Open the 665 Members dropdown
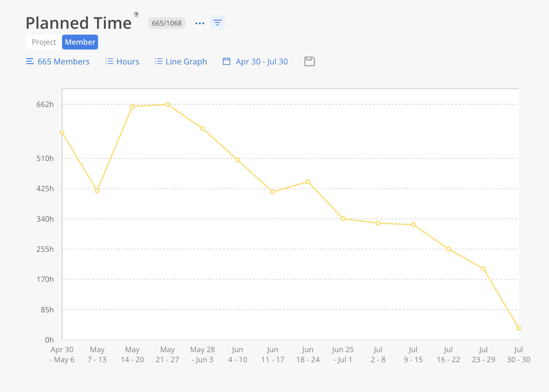Screen dimensions: 549x392 click(x=63, y=62)
